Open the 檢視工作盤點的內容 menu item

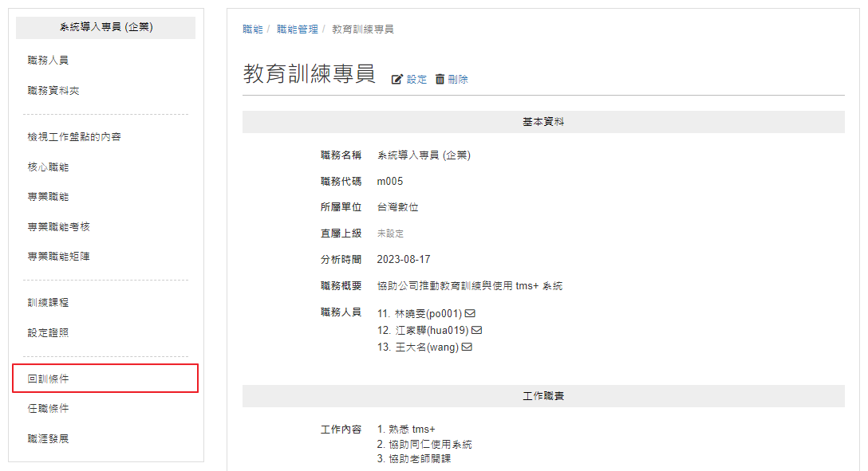[x=74, y=136]
